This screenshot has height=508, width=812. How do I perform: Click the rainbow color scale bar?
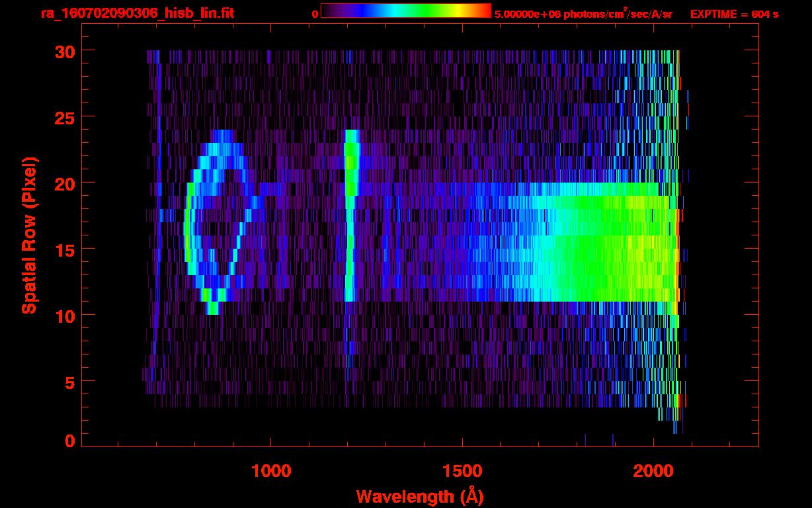[405, 11]
